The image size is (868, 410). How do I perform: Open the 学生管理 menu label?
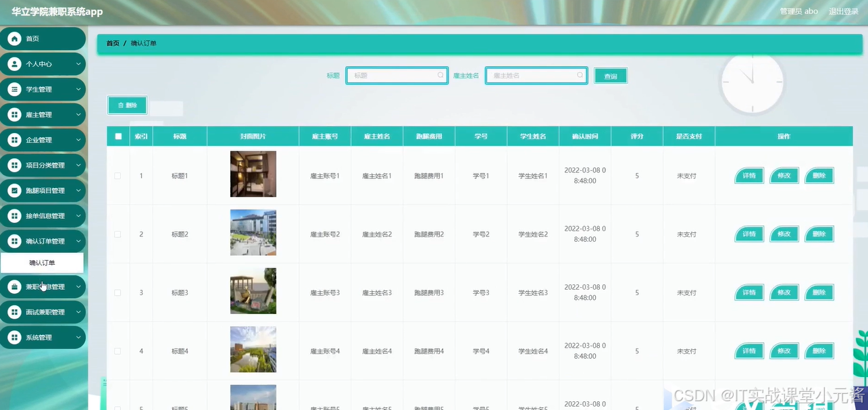pyautogui.click(x=39, y=89)
